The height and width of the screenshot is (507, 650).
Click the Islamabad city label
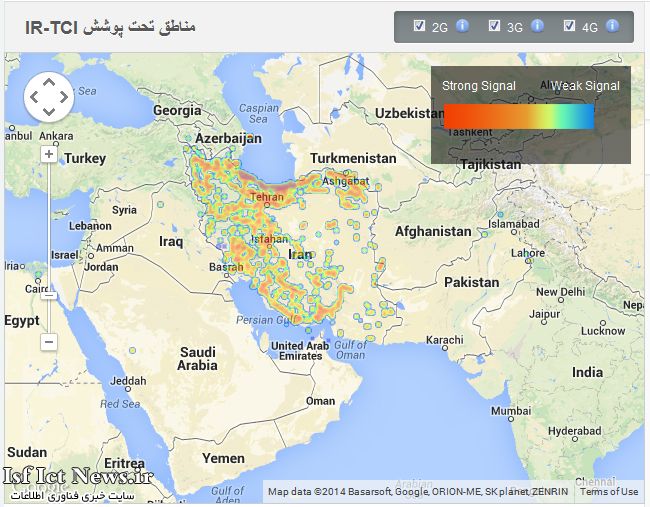click(514, 224)
